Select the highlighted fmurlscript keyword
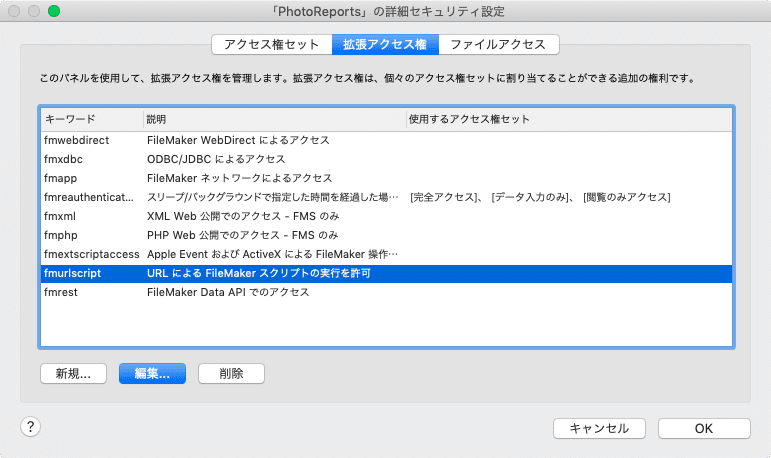Image resolution: width=771 pixels, height=458 pixels. (x=72, y=273)
